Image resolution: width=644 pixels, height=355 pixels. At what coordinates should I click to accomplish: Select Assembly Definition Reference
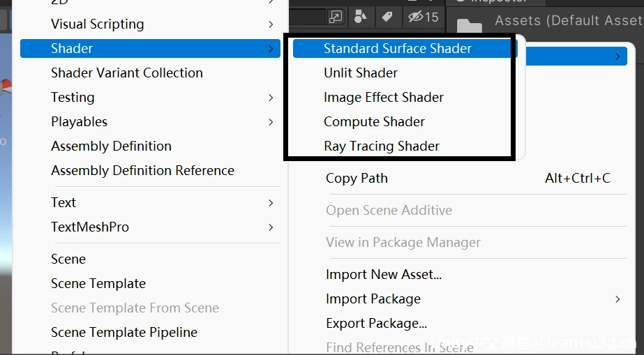[142, 171]
